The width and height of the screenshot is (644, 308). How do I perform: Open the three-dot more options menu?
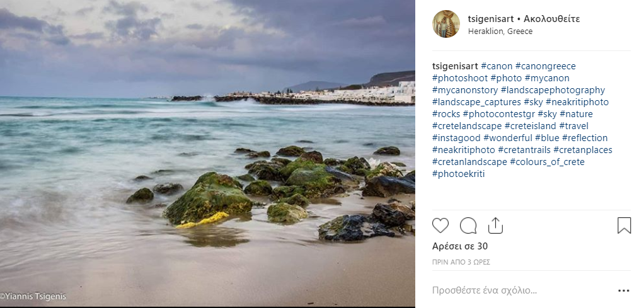[x=624, y=291]
